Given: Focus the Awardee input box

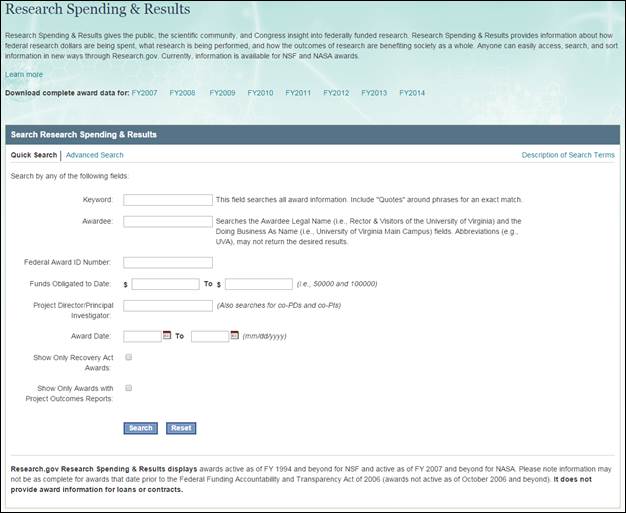Looking at the screenshot, I should [x=168, y=221].
